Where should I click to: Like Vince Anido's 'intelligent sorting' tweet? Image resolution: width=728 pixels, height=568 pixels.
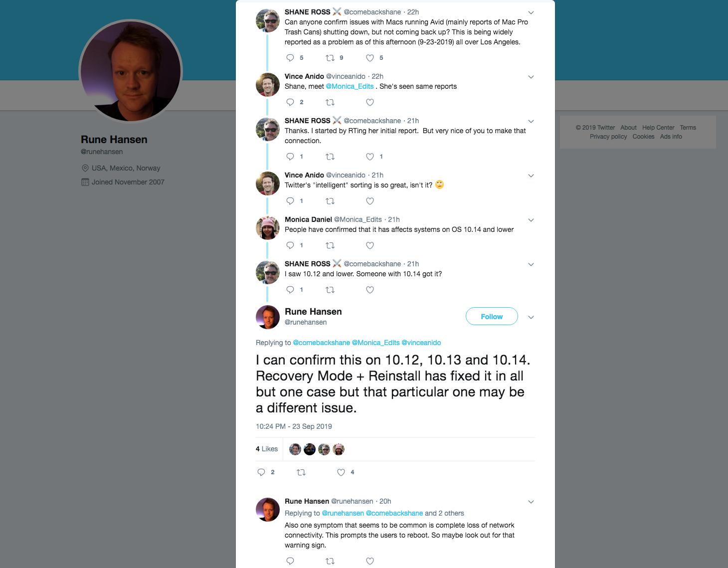(x=370, y=201)
